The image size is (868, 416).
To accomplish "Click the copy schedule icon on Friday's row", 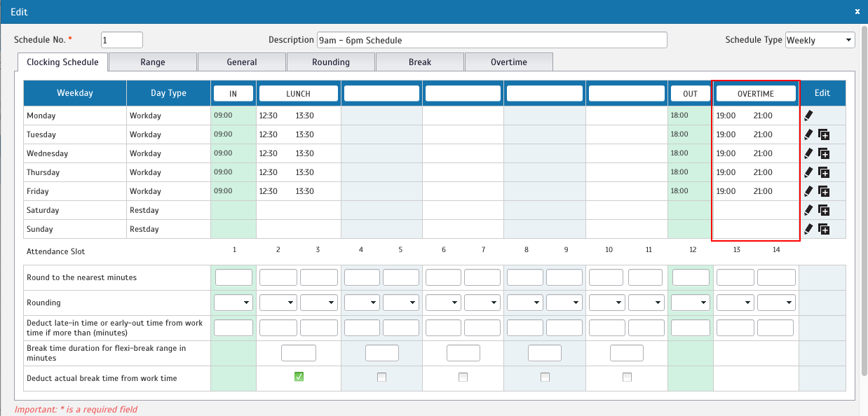I will 824,191.
